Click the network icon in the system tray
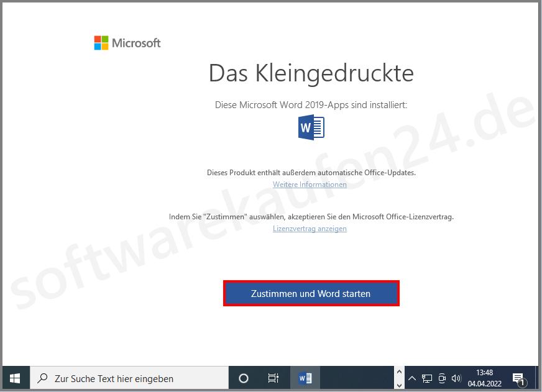 coord(427,378)
